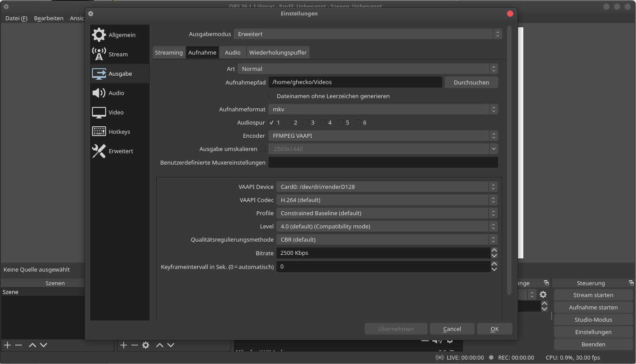Open the Wiederholungspuffer tab

pos(278,52)
